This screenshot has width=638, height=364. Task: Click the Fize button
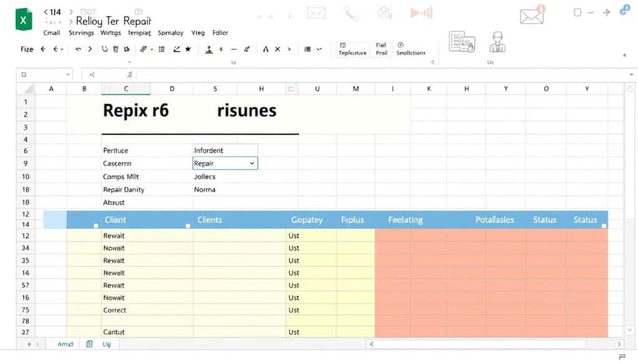click(27, 49)
